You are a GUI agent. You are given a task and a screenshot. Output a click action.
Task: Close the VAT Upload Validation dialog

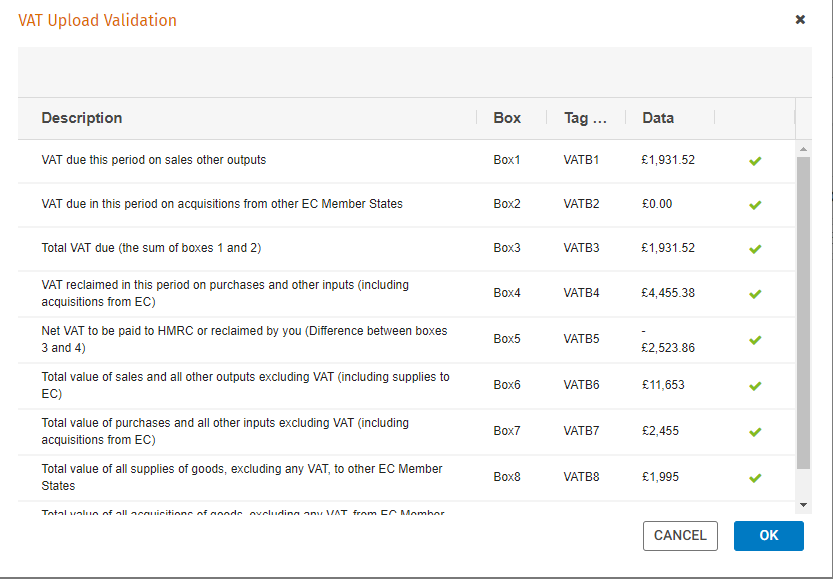point(799,19)
